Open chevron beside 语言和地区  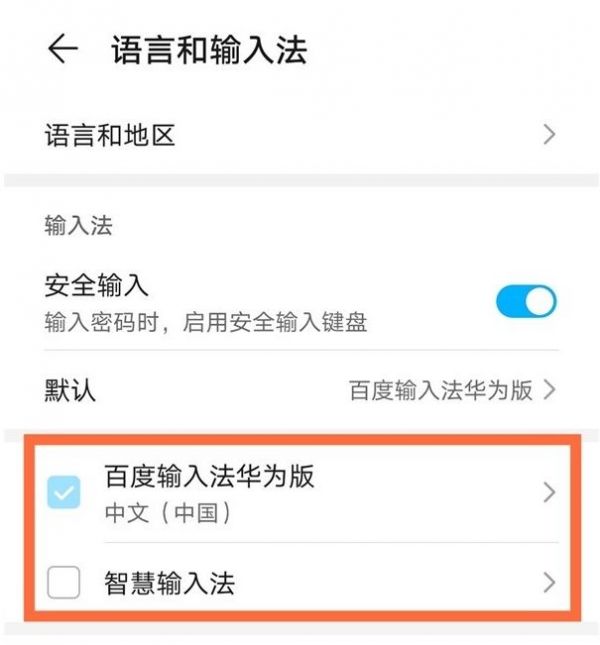coord(549,135)
